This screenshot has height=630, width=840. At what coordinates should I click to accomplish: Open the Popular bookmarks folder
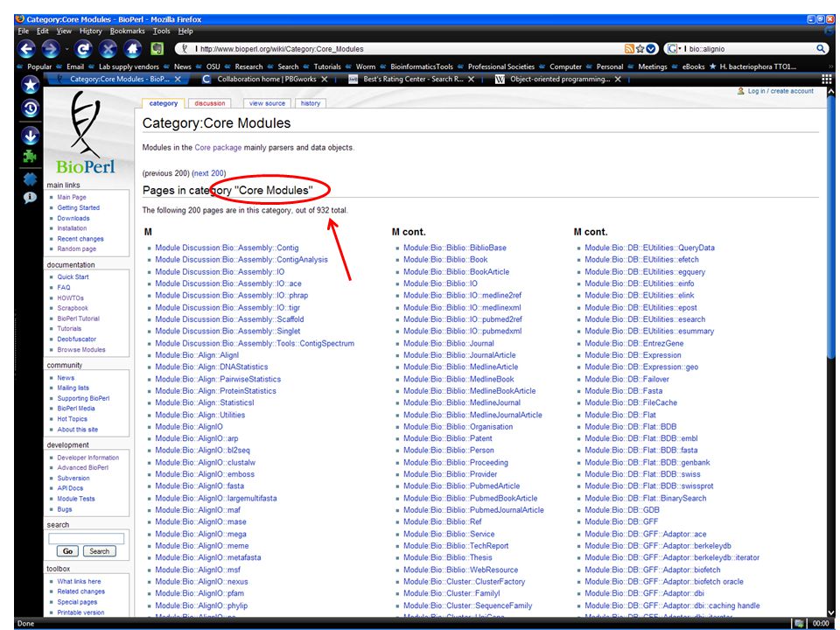[x=35, y=67]
